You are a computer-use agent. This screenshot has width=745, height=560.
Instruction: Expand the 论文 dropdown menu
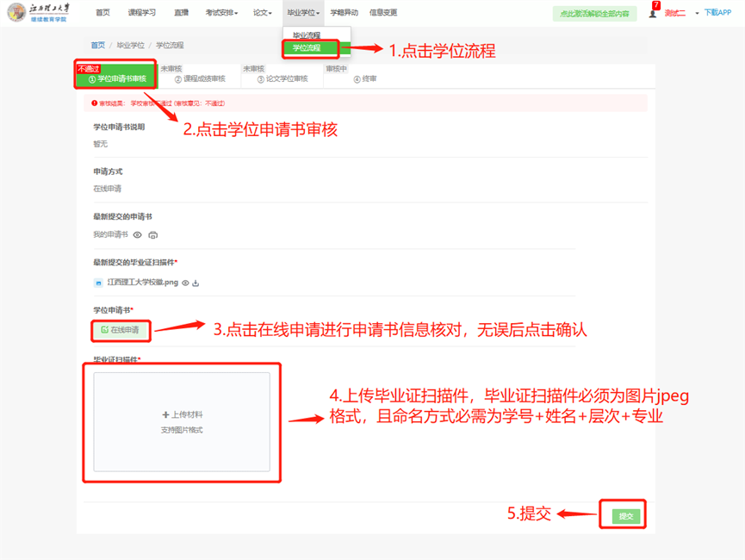point(263,13)
